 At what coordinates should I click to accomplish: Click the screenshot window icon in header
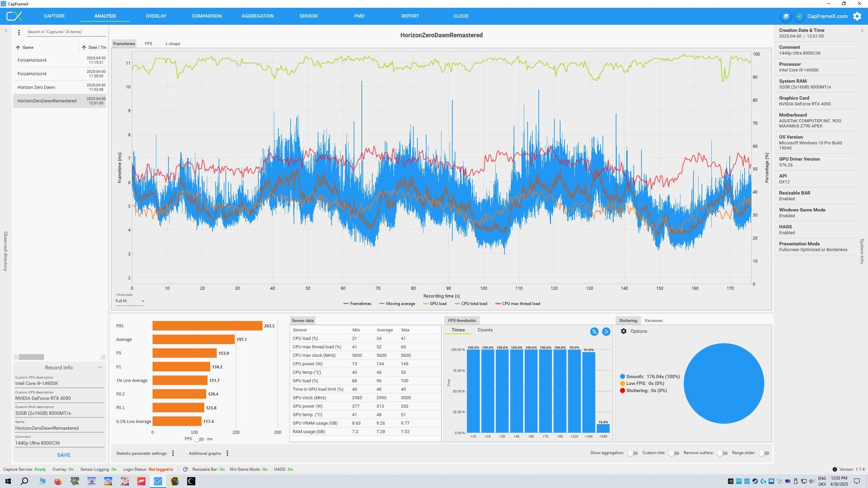tap(786, 16)
